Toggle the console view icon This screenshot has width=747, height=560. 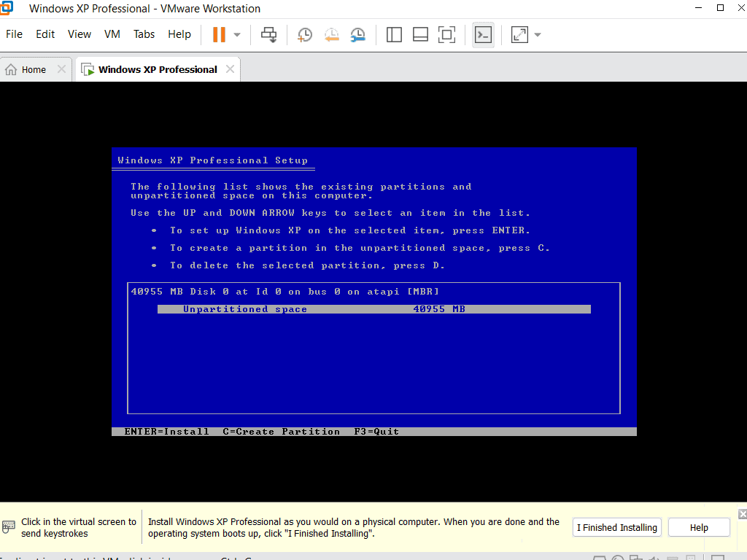(483, 35)
